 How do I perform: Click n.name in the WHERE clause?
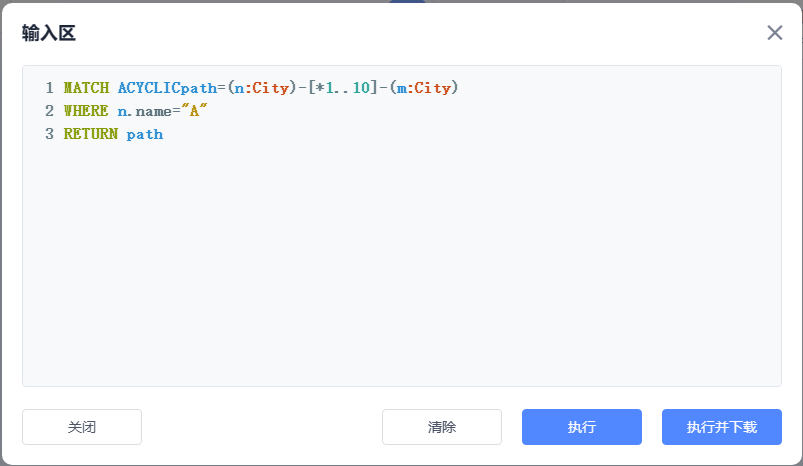[150, 111]
